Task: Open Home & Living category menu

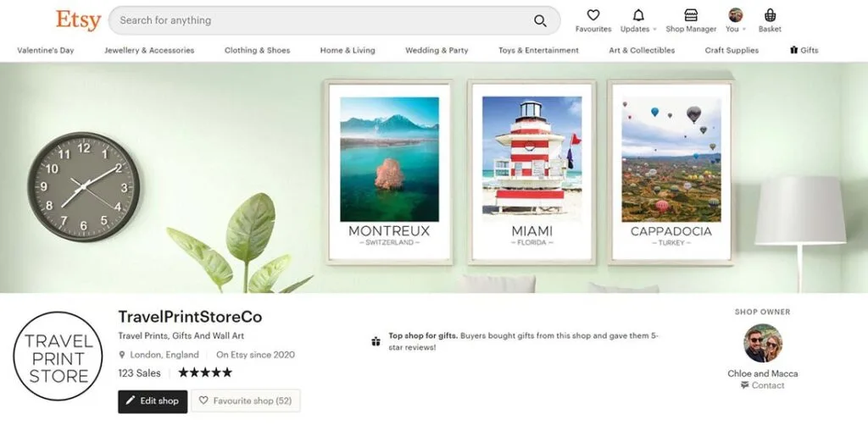Action: (x=348, y=50)
